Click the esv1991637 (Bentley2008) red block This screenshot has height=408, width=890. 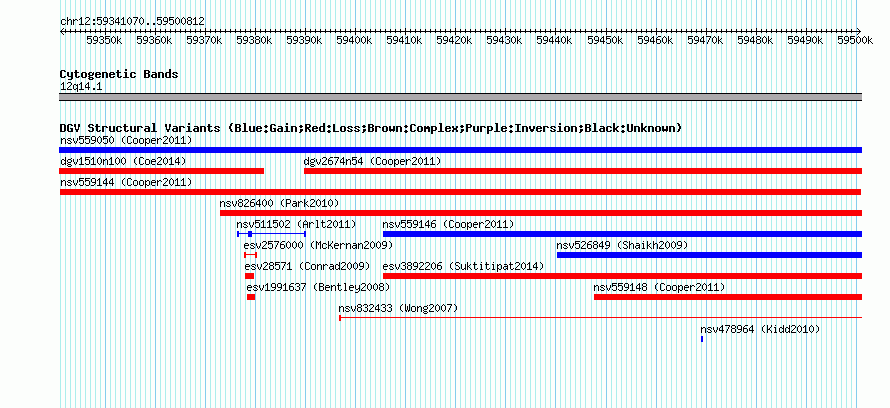tap(251, 297)
